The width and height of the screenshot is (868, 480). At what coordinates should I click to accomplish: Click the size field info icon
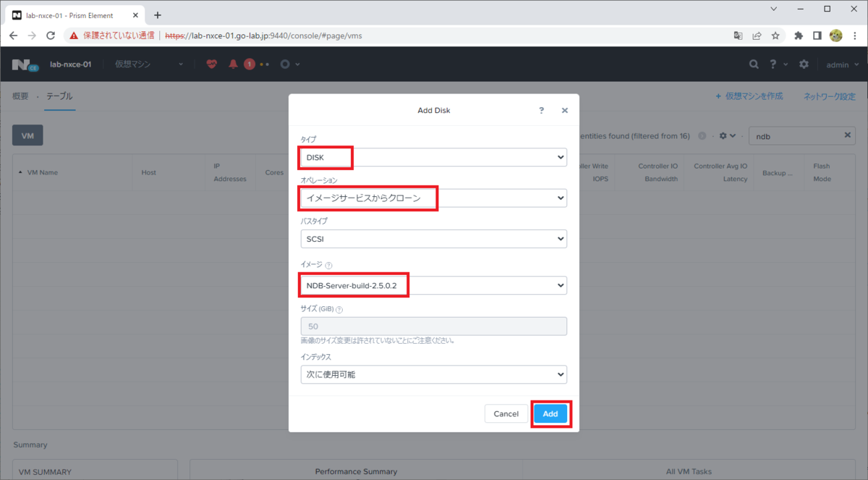(339, 309)
